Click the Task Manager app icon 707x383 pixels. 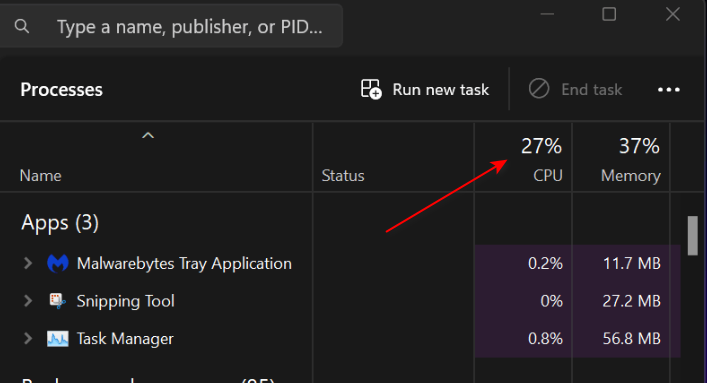tap(58, 339)
